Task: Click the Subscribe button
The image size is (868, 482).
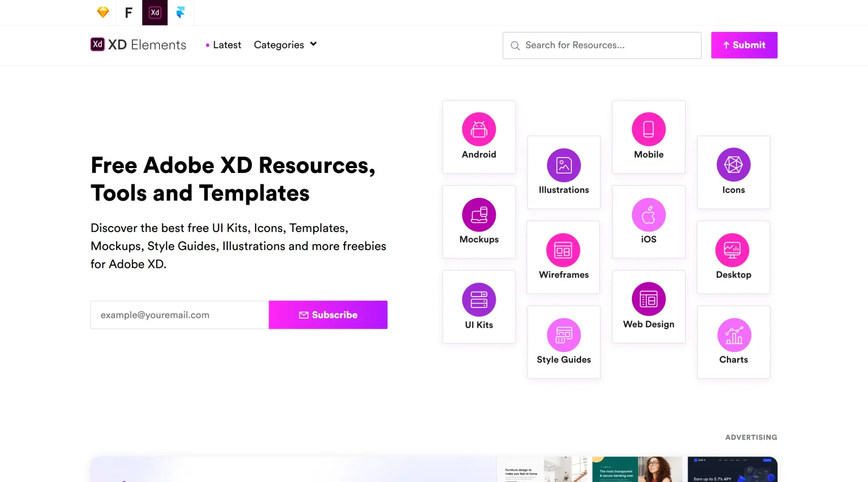Action: (328, 315)
